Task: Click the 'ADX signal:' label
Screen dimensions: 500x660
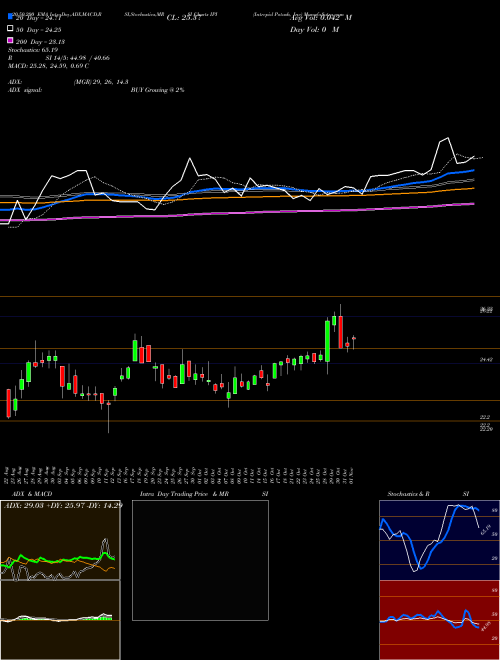Action: click(25, 90)
